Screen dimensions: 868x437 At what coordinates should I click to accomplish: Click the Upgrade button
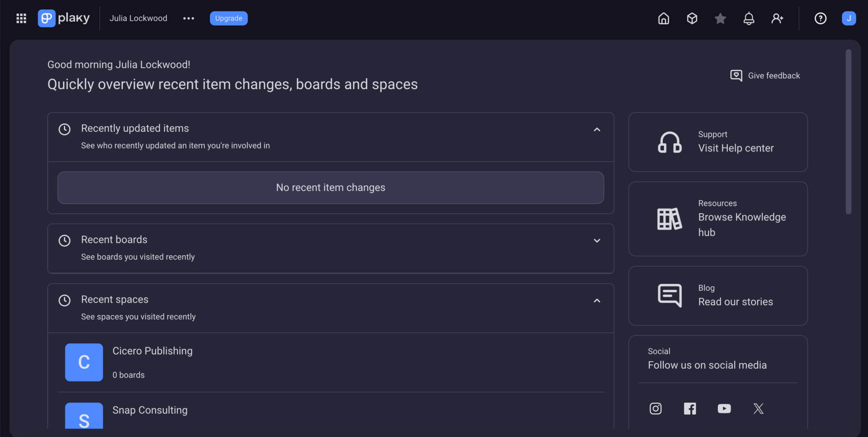click(228, 18)
